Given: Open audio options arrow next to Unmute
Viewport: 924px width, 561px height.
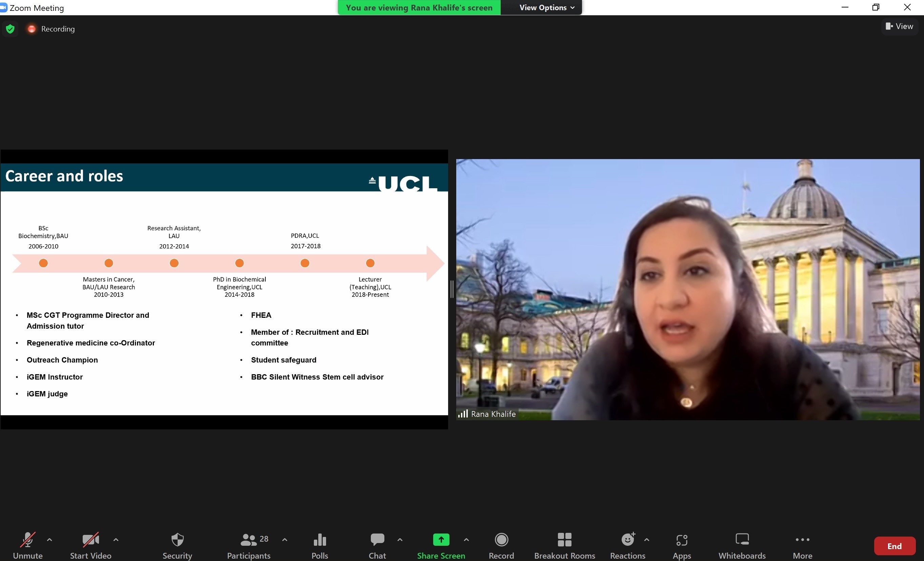Looking at the screenshot, I should click(49, 540).
